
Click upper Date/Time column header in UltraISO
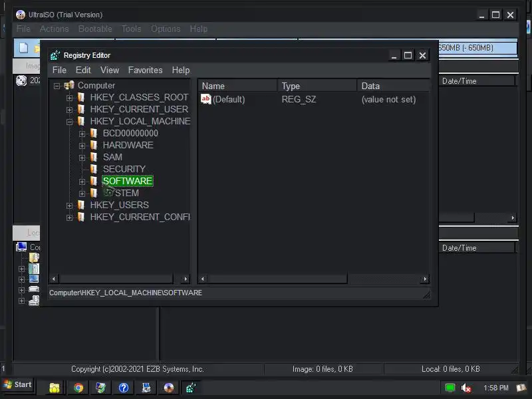pyautogui.click(x=477, y=81)
